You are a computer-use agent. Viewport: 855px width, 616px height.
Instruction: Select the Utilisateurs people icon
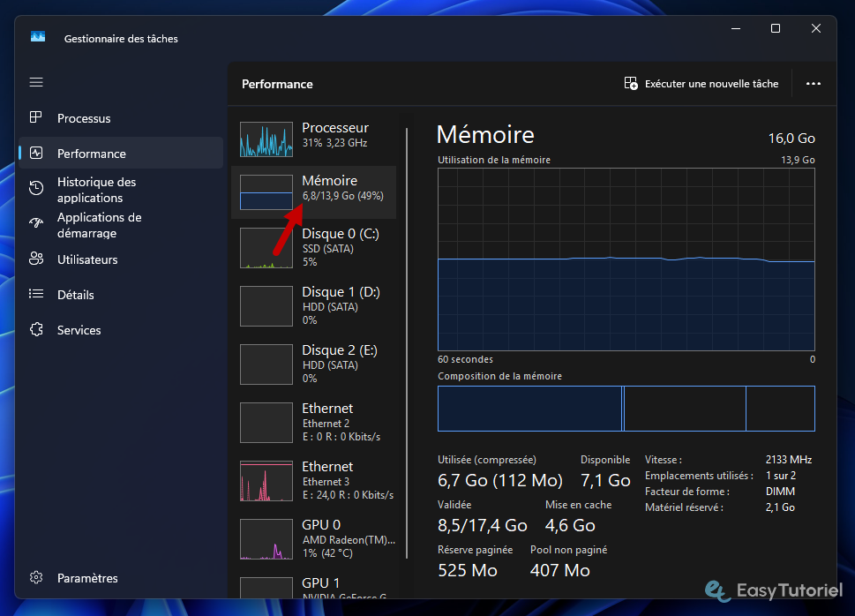point(36,259)
